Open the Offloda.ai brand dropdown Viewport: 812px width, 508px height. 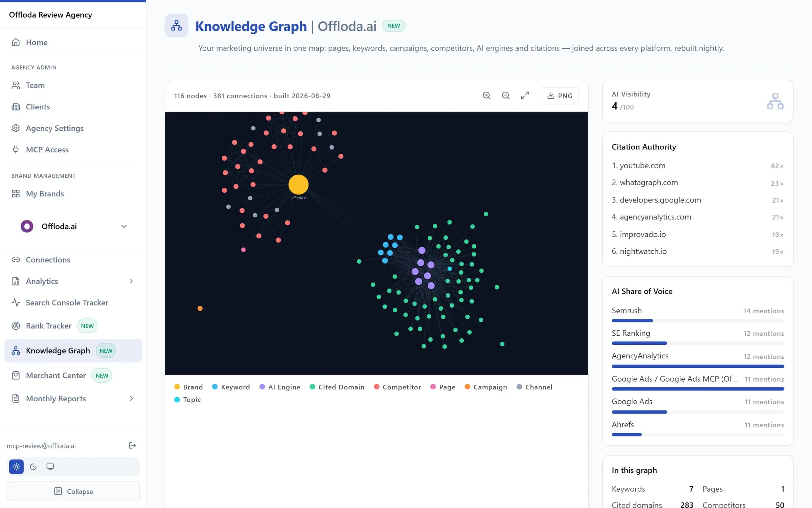(73, 226)
